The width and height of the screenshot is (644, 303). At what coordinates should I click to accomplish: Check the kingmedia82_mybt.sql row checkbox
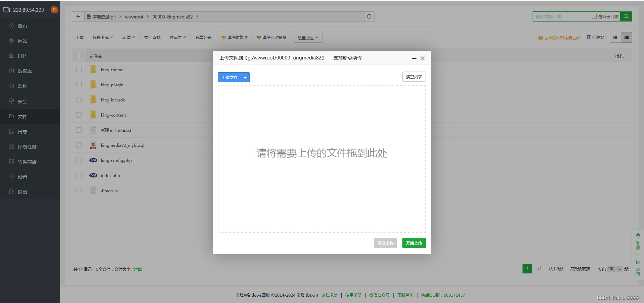pyautogui.click(x=79, y=145)
